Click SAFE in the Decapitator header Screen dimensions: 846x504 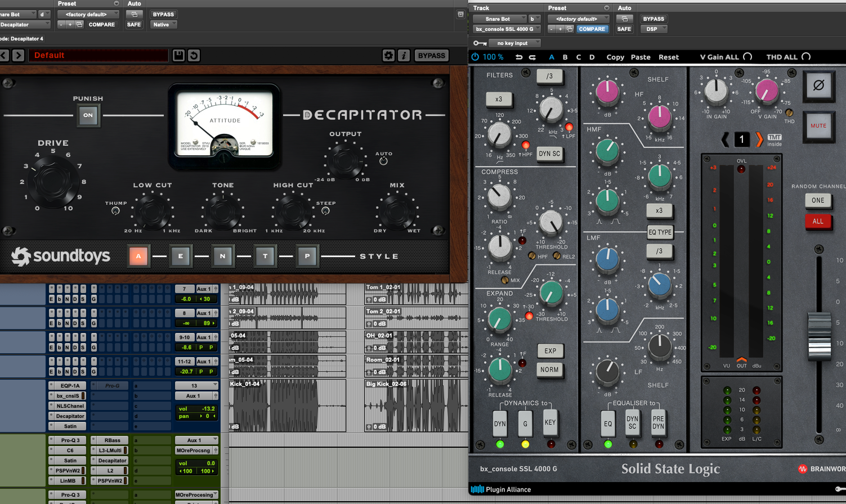point(134,24)
